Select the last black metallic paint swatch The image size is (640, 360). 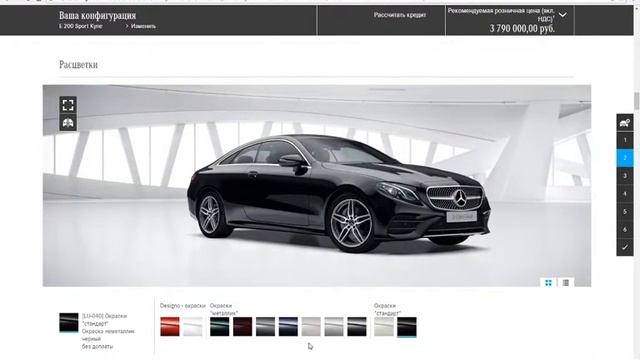pyautogui.click(x=357, y=327)
